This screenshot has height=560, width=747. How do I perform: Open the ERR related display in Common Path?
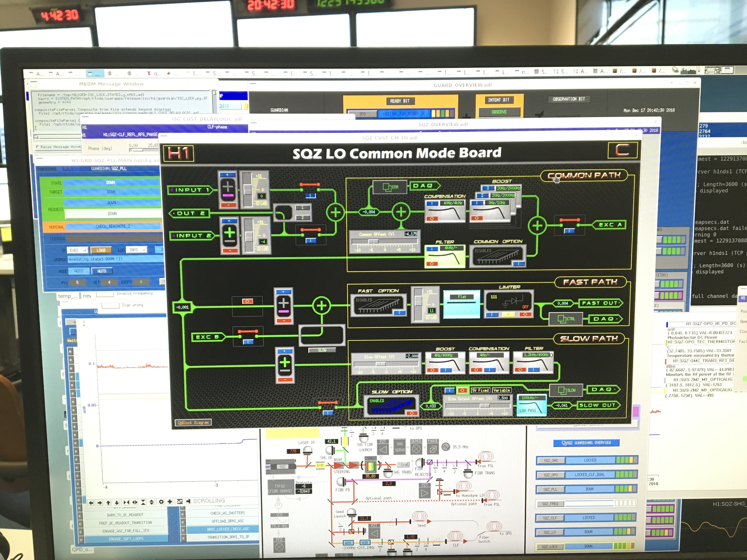pyautogui.click(x=390, y=187)
